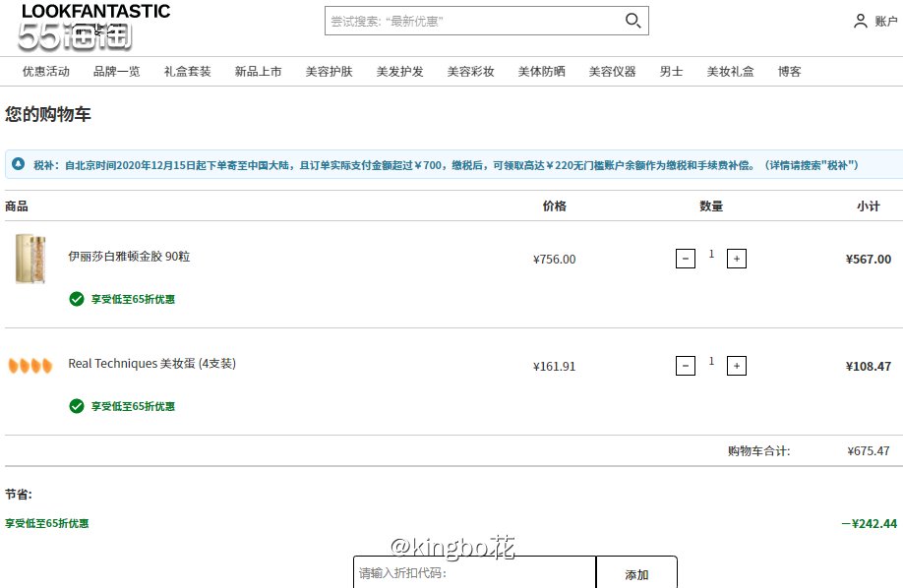Increase quantity of 伊丽莎白雅顿金胶 with plus button

pyautogui.click(x=737, y=258)
